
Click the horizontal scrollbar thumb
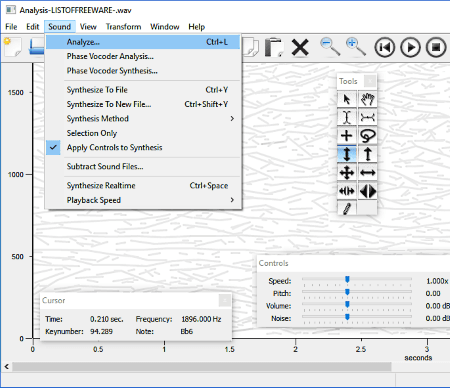pos(202,366)
